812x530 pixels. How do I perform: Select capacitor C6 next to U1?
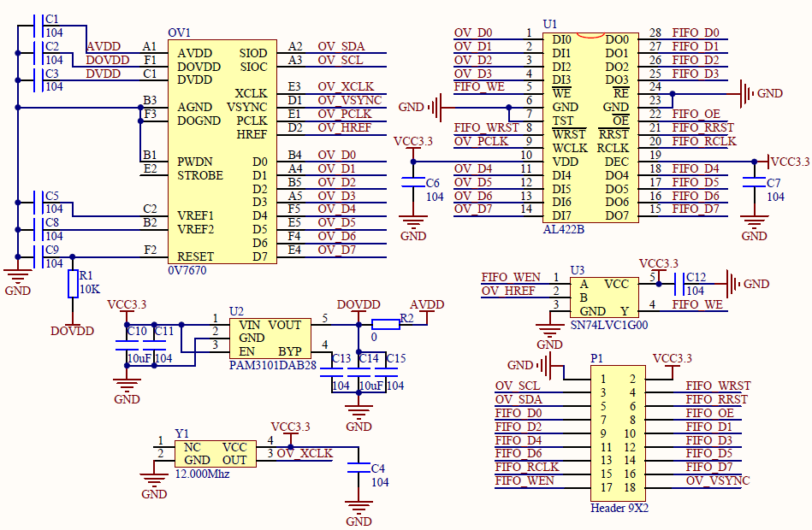pos(413,183)
